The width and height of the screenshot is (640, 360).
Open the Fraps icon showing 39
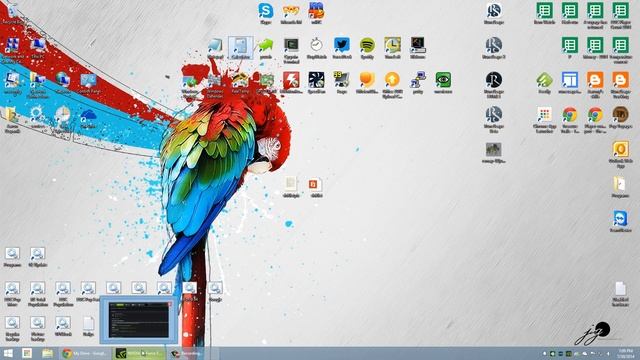(342, 80)
